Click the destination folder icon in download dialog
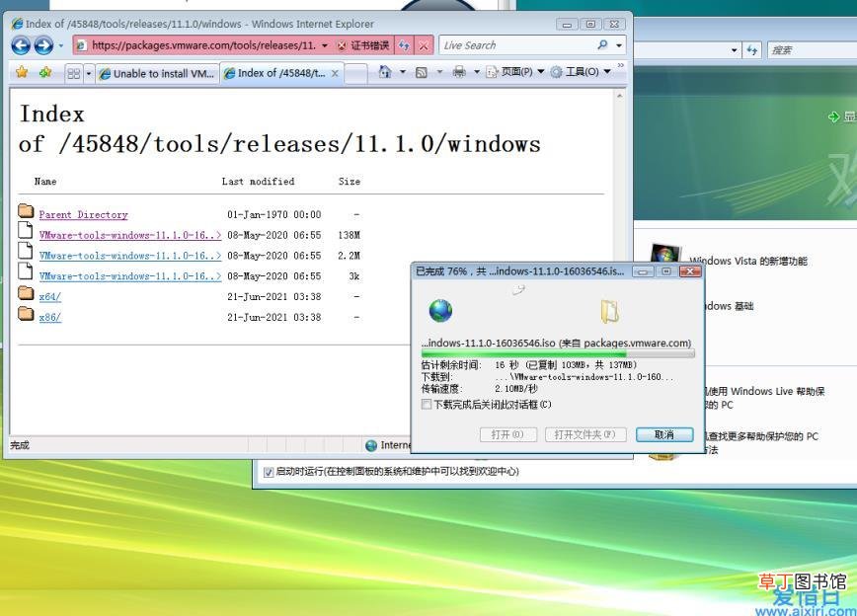Viewport: 857px width, 616px height. (x=609, y=312)
